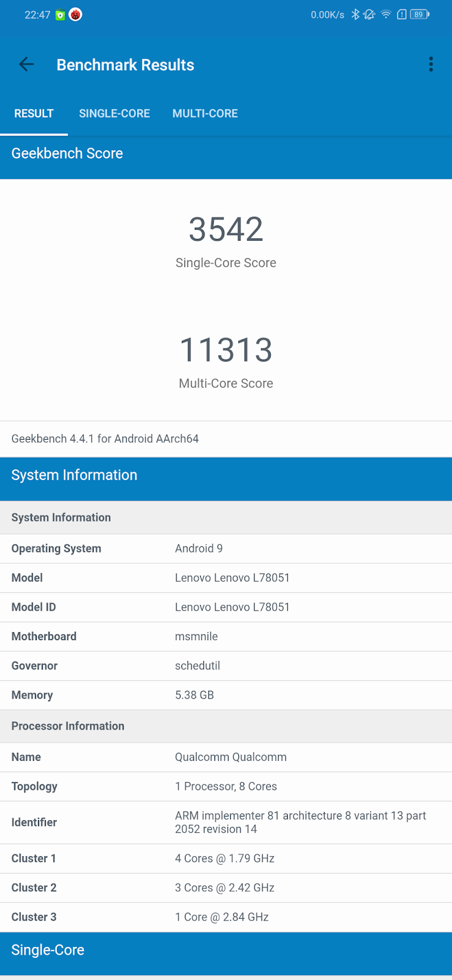This screenshot has height=980, width=452.
Task: Tap the 3542 single-core score
Action: [226, 230]
